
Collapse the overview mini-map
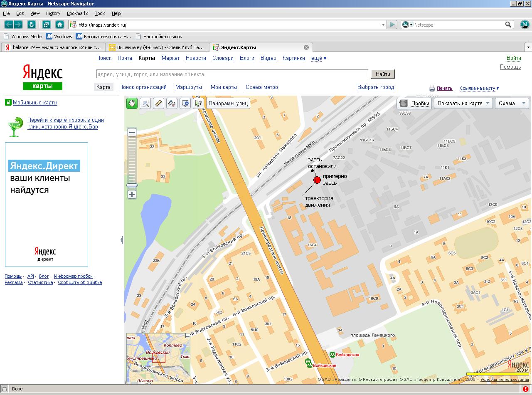click(x=187, y=335)
